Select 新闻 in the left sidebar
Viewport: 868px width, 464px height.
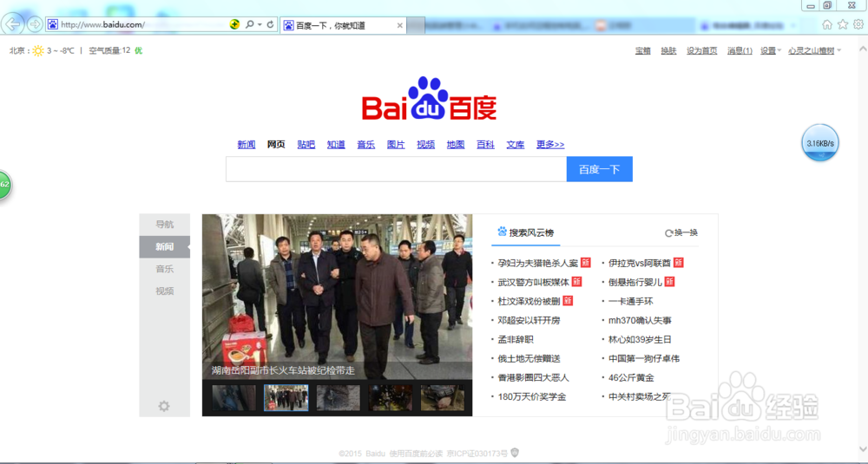[164, 246]
